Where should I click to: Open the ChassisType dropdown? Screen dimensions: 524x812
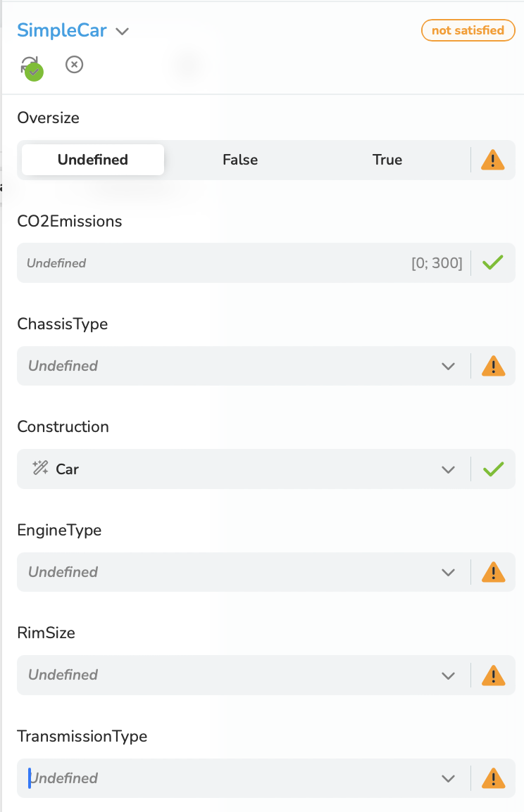click(244, 366)
